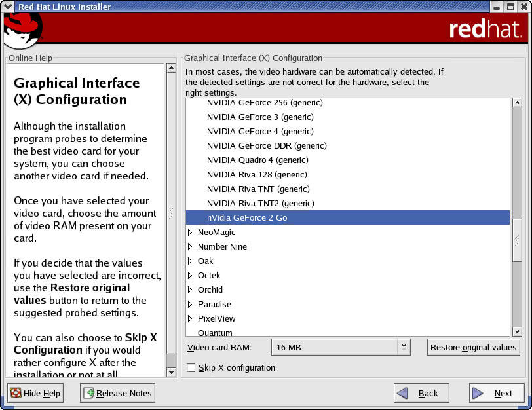532x410 pixels.
Task: Enable the Skip X configuration checkbox
Action: pos(191,367)
